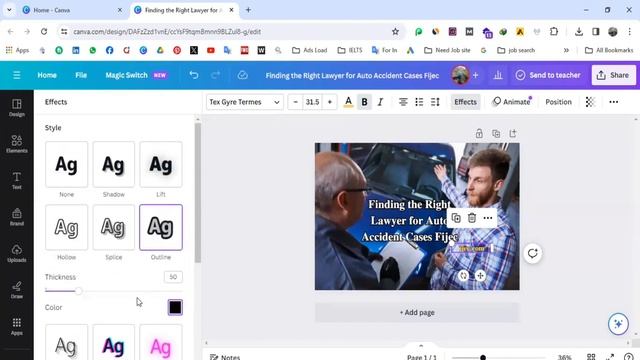Decrease the font size
The width and height of the screenshot is (640, 360).
[x=296, y=102]
